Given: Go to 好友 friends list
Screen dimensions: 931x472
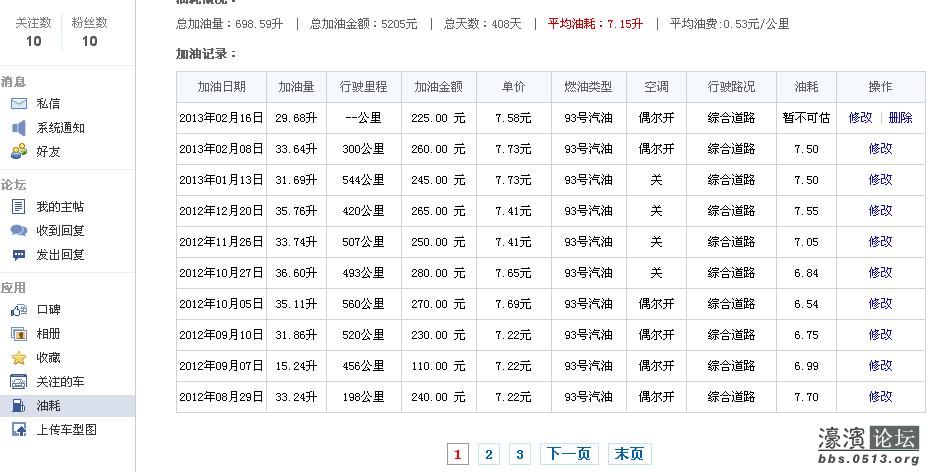Looking at the screenshot, I should pos(48,151).
